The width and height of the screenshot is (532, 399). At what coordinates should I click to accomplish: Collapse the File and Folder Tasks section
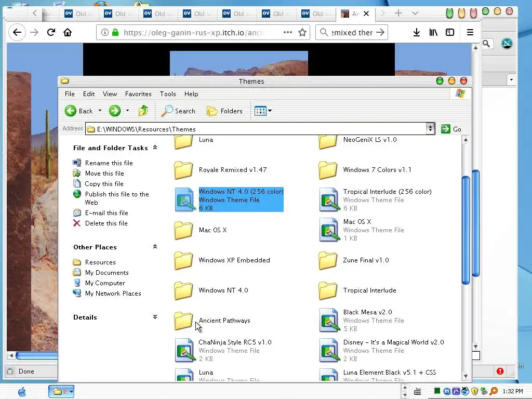pyautogui.click(x=155, y=148)
